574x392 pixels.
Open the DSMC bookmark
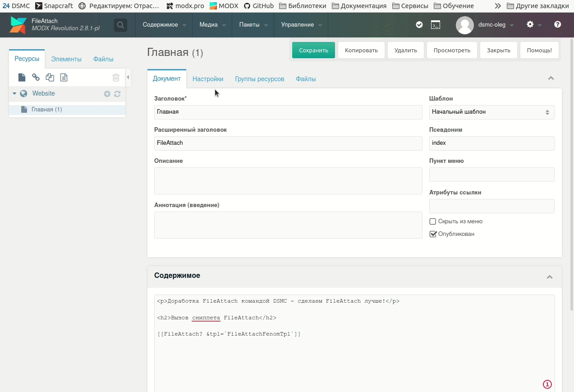[16, 6]
